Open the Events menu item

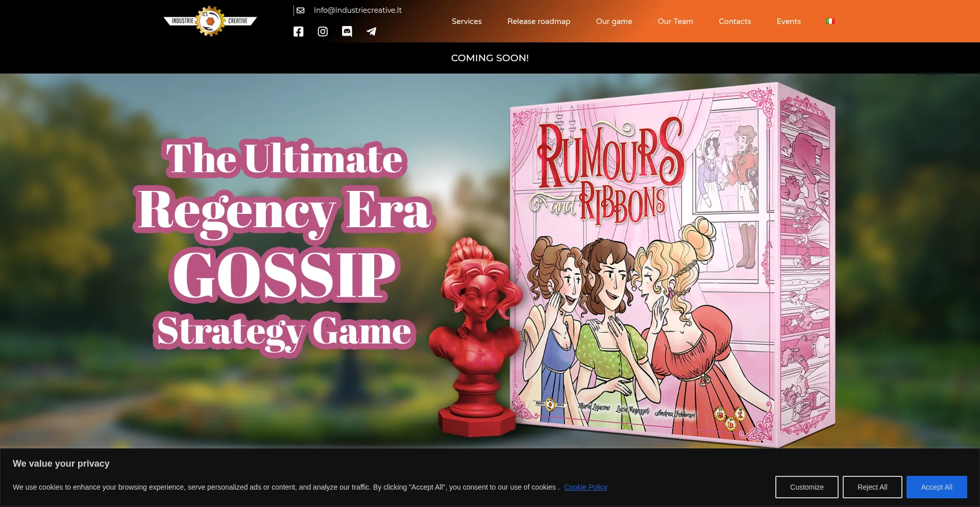click(x=789, y=21)
